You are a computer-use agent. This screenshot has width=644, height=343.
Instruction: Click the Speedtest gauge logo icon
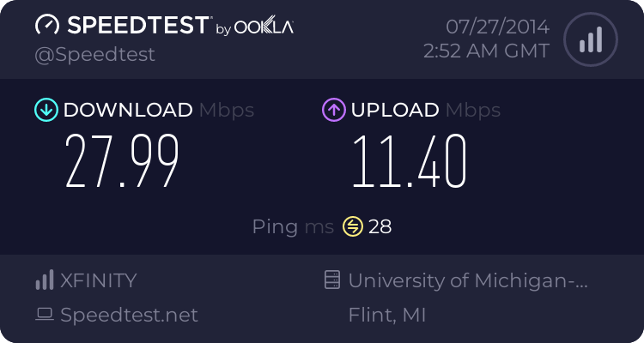[49, 27]
